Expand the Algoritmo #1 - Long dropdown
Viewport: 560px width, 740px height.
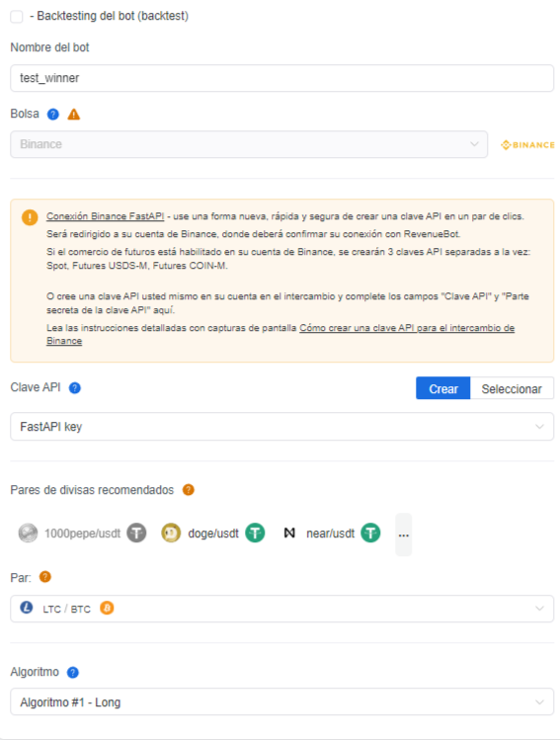[282, 701]
